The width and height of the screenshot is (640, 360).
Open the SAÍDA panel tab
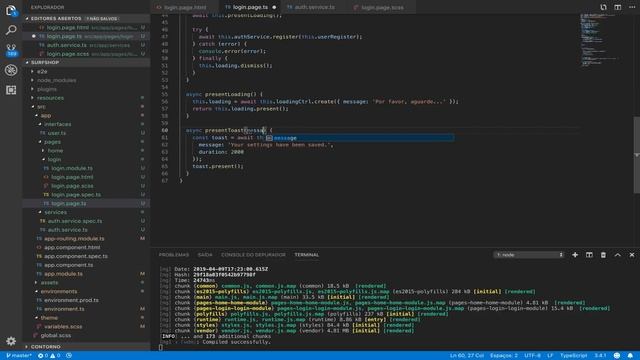(x=205, y=255)
